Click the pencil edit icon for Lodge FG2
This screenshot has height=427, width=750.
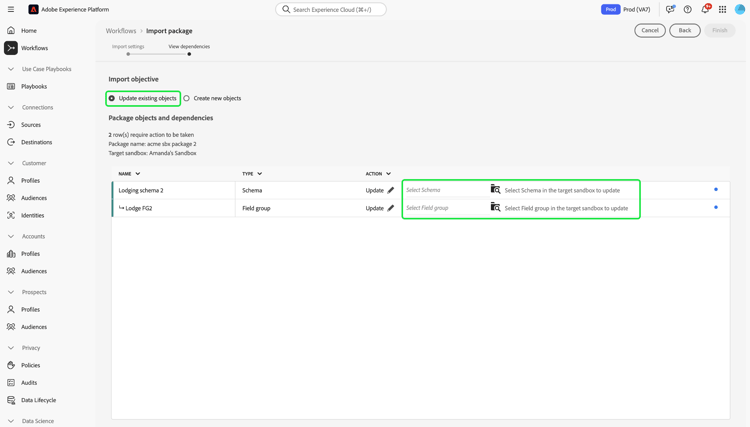click(x=391, y=208)
